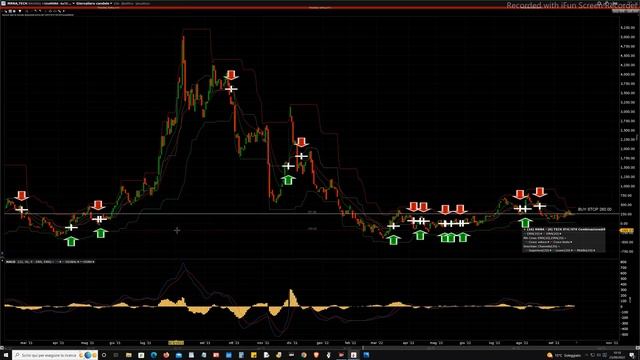
Task: Click the Windows taskbar search box
Action: [55, 355]
